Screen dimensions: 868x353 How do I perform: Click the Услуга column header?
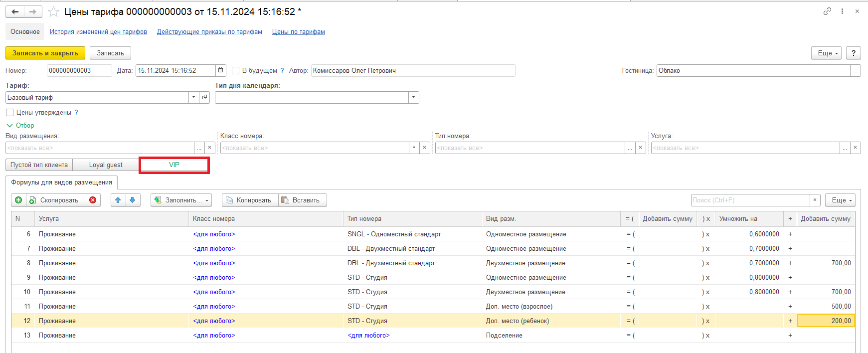tap(112, 218)
